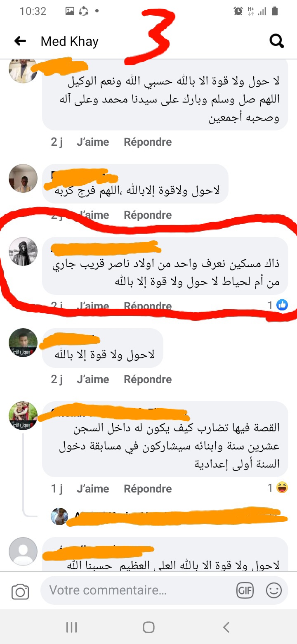The height and width of the screenshot is (644, 297).
Task: Open the default grey avatar profile
Action: pyautogui.click(x=23, y=552)
